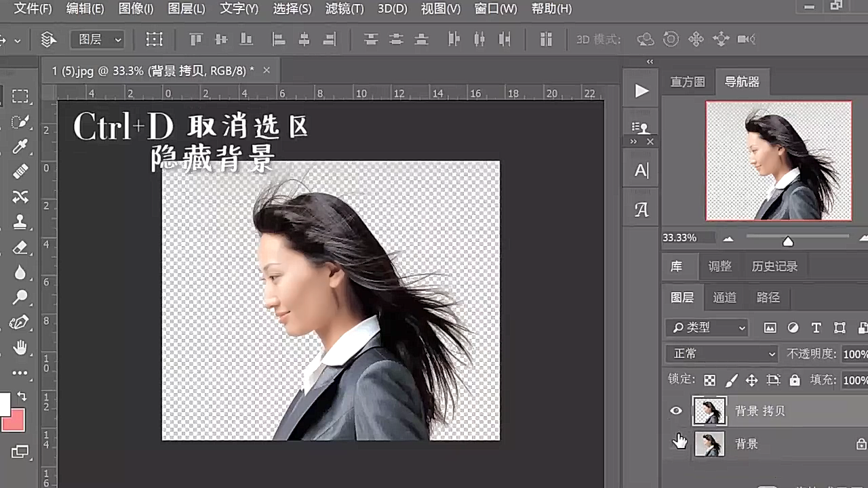The height and width of the screenshot is (488, 868).
Task: Click the 3D pan mode icon
Action: click(x=696, y=39)
